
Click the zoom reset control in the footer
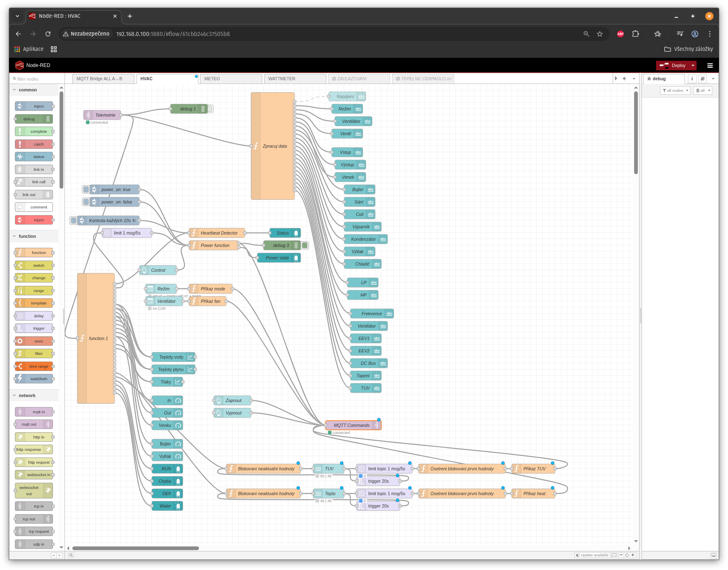pyautogui.click(x=627, y=555)
